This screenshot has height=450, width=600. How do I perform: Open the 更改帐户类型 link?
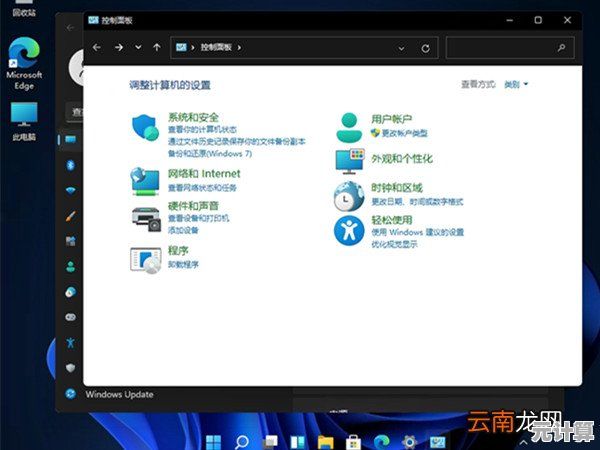tap(403, 133)
